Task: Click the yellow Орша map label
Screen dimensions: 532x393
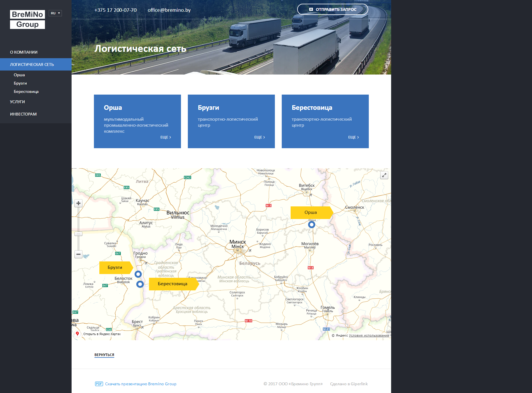Action: pos(312,213)
